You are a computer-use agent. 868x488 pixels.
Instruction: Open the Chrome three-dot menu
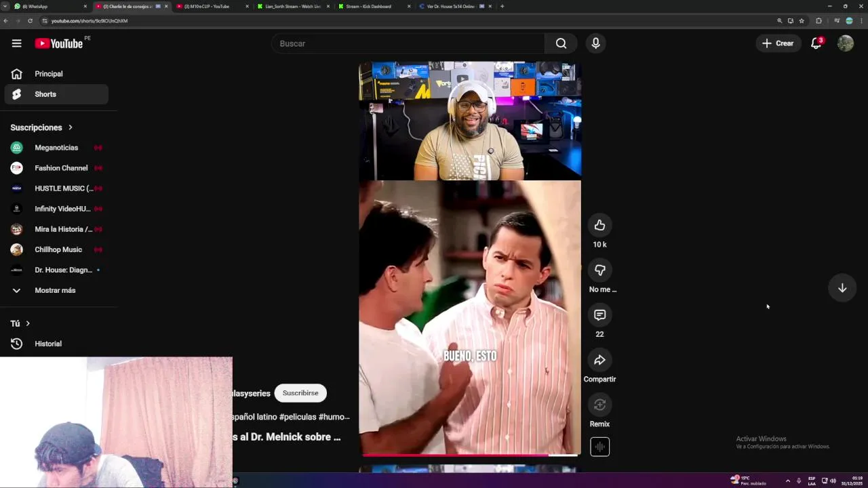861,21
